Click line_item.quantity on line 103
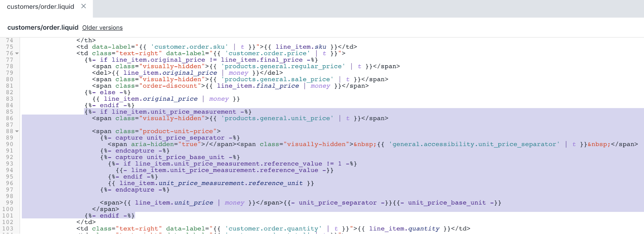The height and width of the screenshot is (234, 644). click(404, 229)
